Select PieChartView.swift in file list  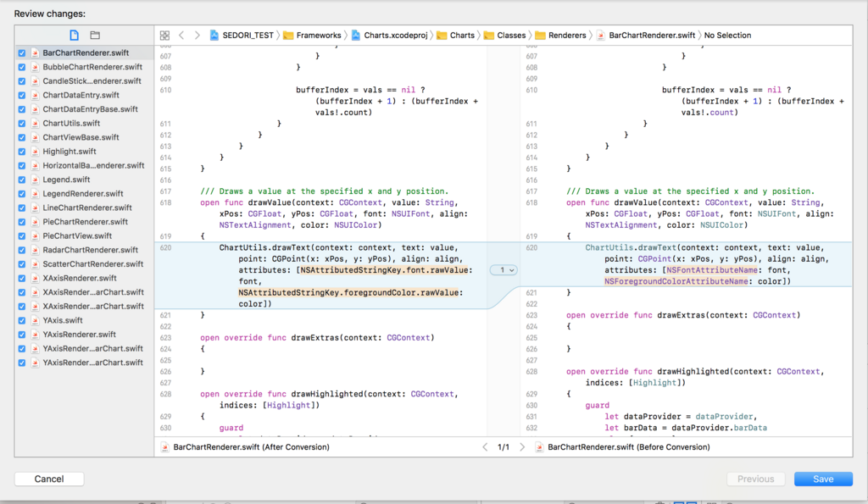tap(77, 235)
